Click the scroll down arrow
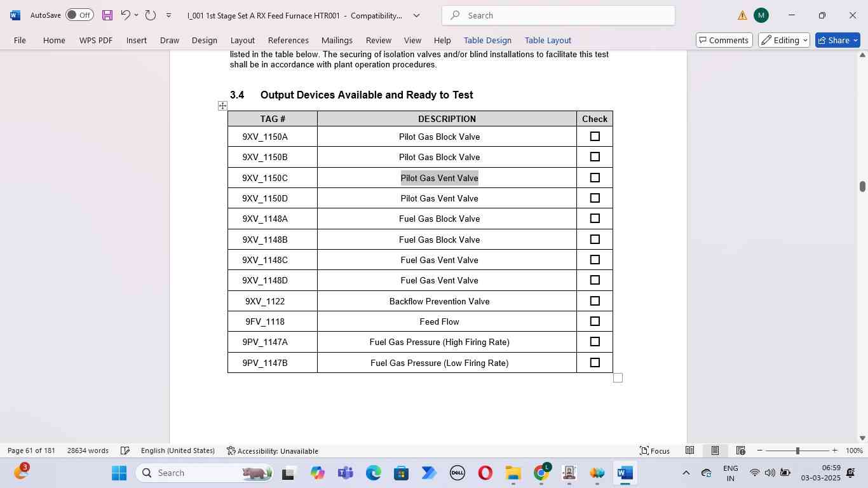 point(862,438)
